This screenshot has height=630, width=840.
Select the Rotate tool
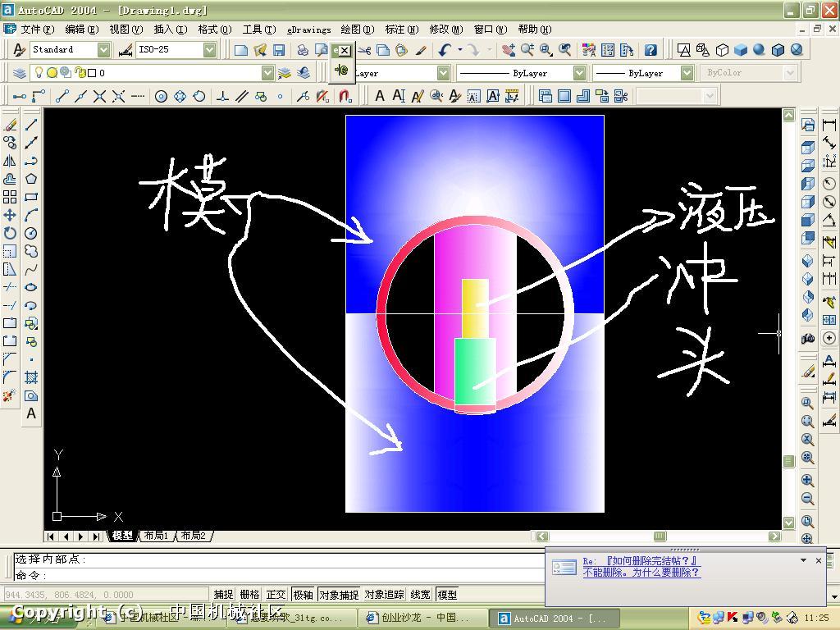click(10, 233)
